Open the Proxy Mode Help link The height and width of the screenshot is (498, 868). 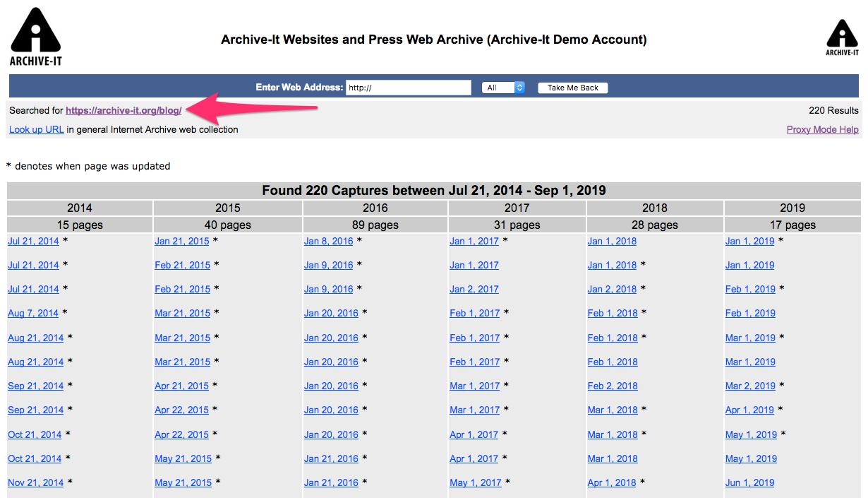(822, 129)
